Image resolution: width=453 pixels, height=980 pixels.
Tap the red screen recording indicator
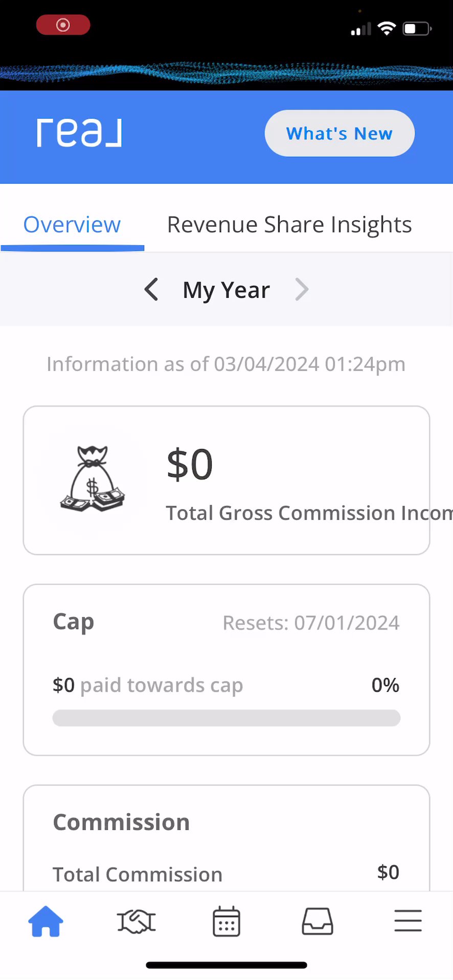click(x=63, y=25)
